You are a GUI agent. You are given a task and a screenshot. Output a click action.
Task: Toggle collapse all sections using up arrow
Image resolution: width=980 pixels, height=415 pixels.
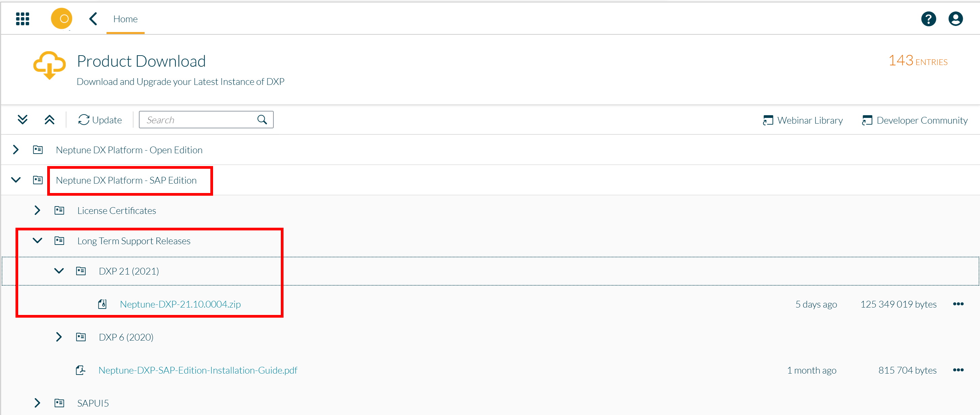click(x=49, y=119)
